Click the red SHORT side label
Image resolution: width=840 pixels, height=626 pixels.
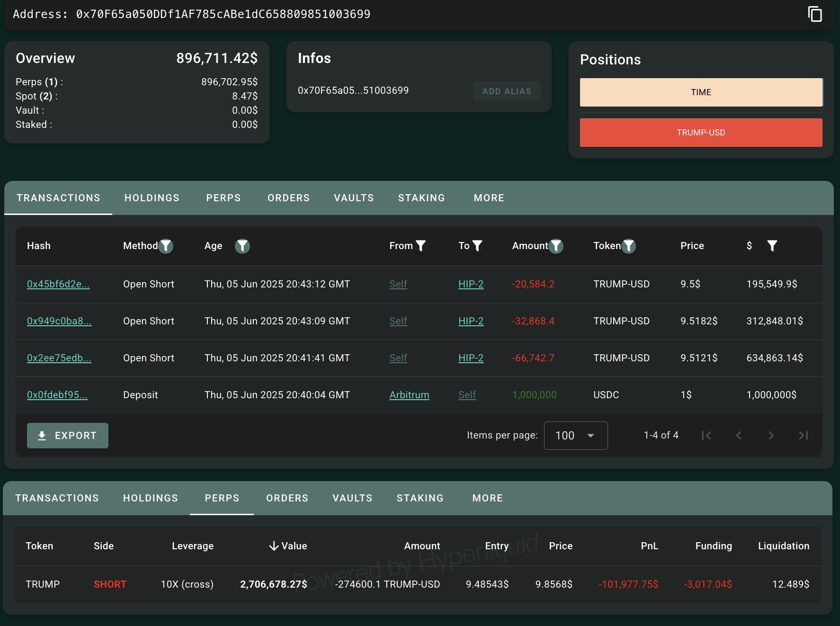110,584
